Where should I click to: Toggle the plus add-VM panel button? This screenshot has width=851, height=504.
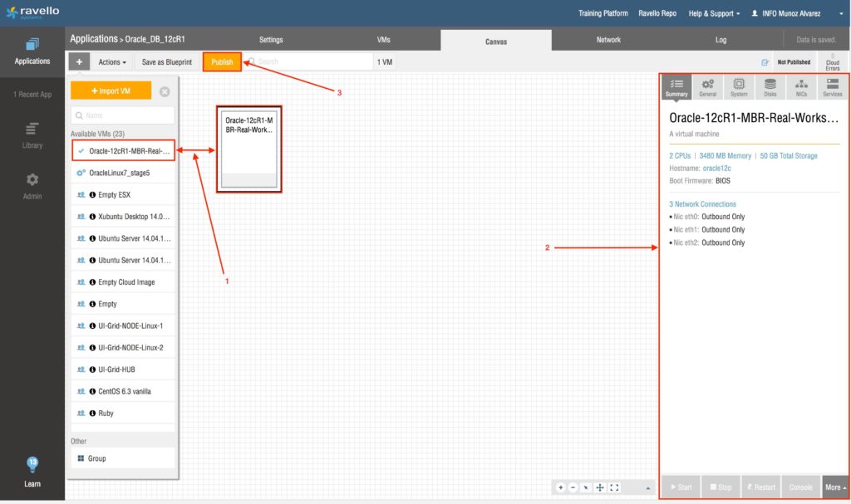(80, 62)
